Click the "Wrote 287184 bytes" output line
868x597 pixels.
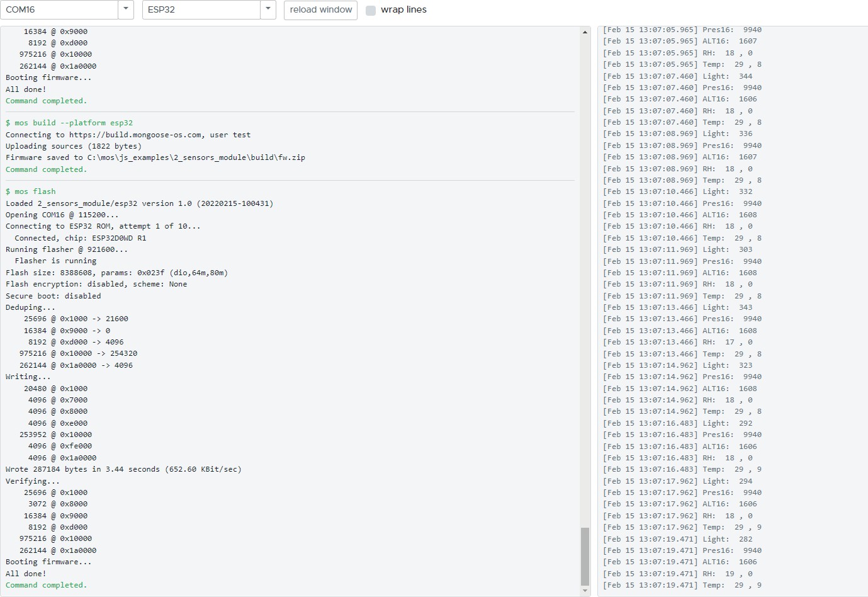(x=123, y=469)
